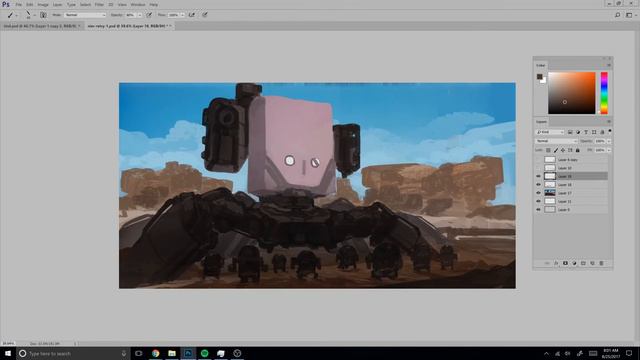Screen dimensions: 640x360
Task: Create a new layer icon
Action: pos(592,264)
